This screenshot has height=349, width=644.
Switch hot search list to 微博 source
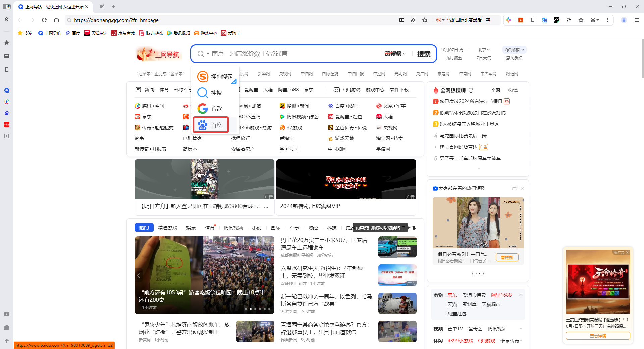(x=513, y=90)
